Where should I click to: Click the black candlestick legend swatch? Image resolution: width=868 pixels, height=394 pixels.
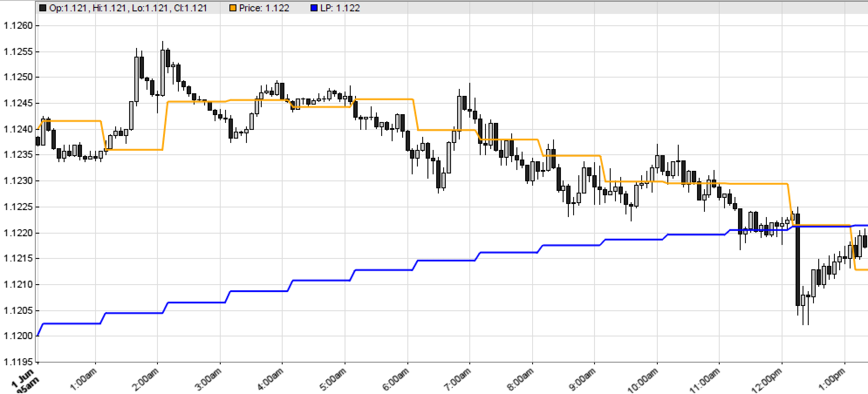43,8
